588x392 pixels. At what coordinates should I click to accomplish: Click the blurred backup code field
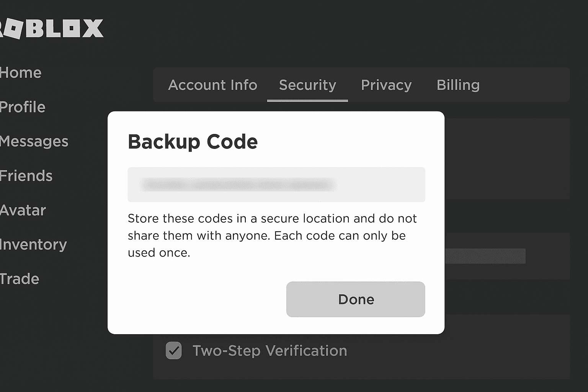pyautogui.click(x=276, y=185)
